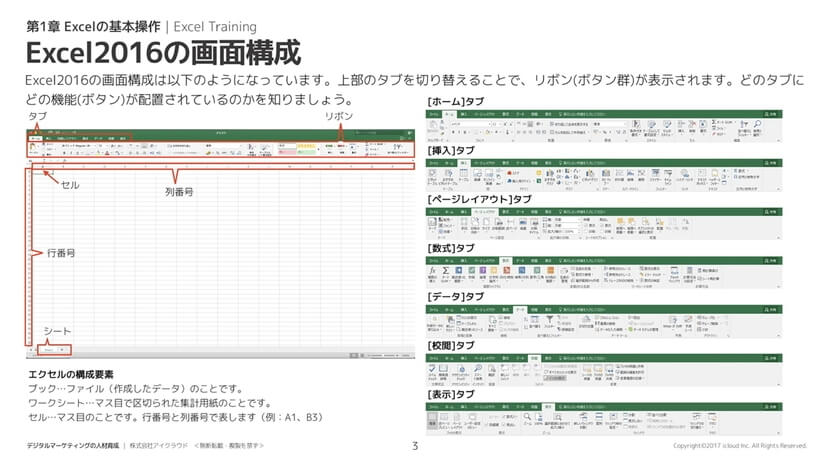Click Hyperlink icon in [挿入]タブ ribbon strip
This screenshot has height=467, width=830.
(684, 173)
